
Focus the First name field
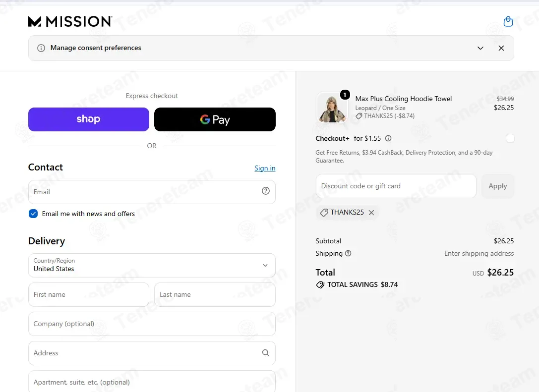[x=89, y=295]
